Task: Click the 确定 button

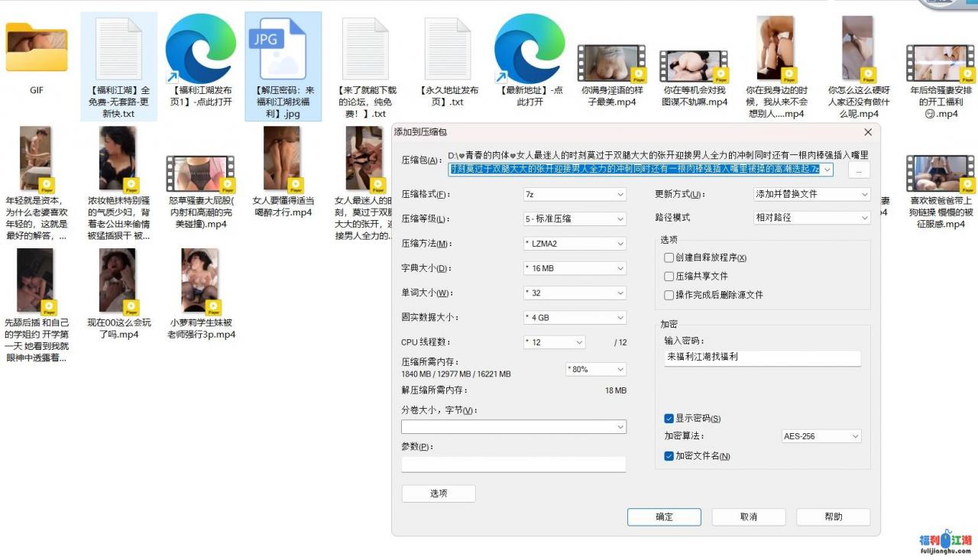Action: pyautogui.click(x=664, y=517)
